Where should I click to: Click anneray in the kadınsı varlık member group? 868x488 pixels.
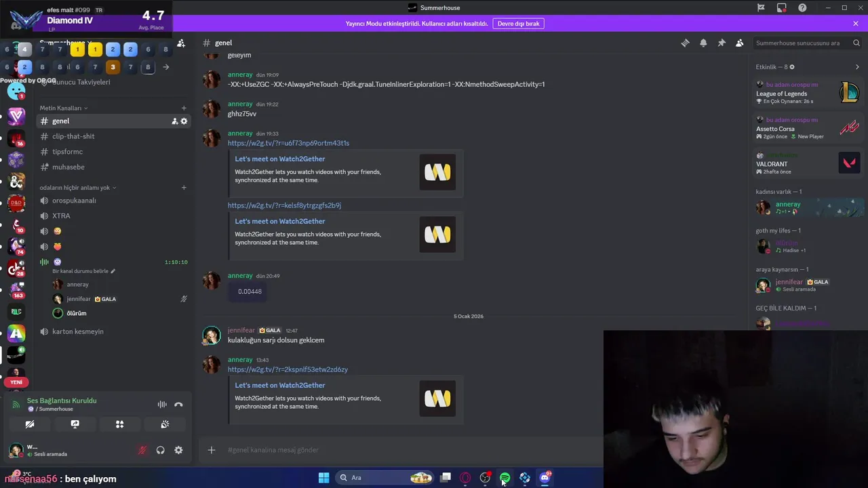click(x=810, y=207)
